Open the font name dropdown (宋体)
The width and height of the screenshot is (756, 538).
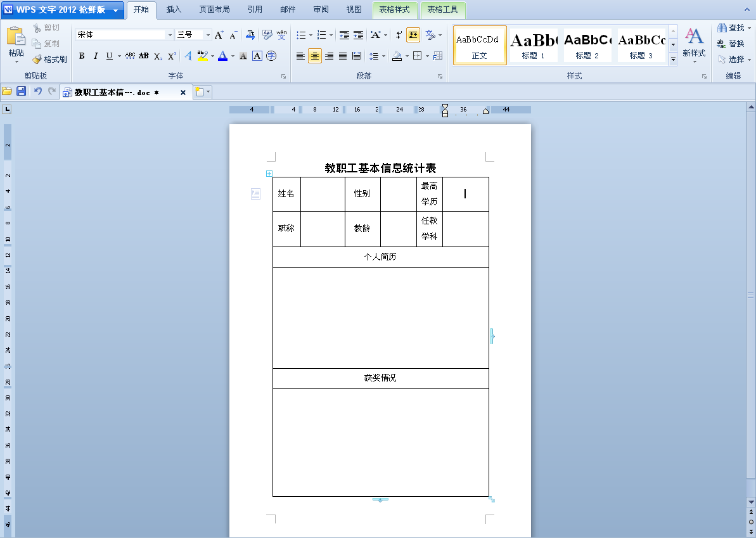coord(170,35)
